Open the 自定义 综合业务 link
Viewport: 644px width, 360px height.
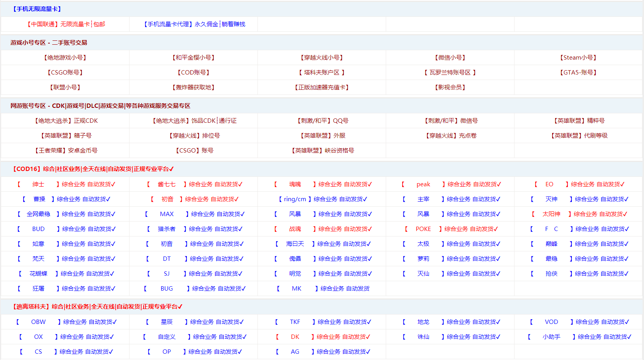point(194,336)
